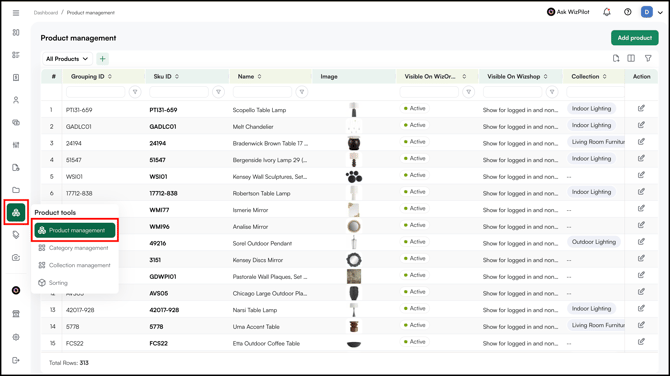Open Ask WizPilot assistant
This screenshot has height=376, width=670.
click(568, 12)
